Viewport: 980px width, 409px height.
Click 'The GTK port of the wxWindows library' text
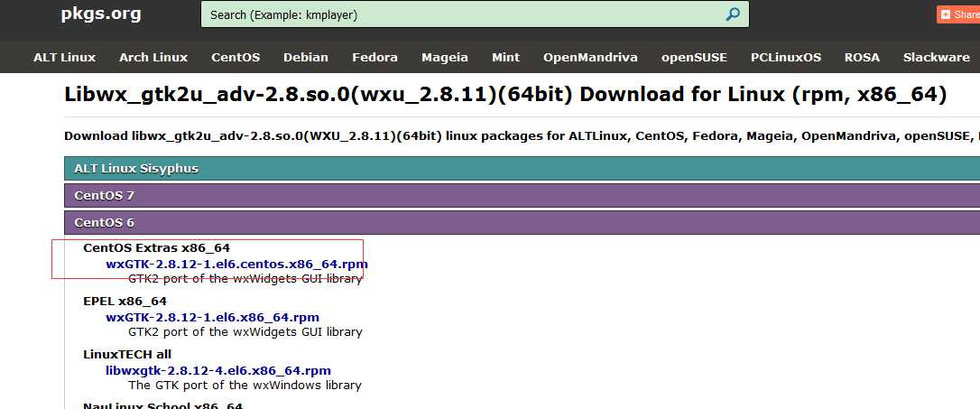click(245, 386)
